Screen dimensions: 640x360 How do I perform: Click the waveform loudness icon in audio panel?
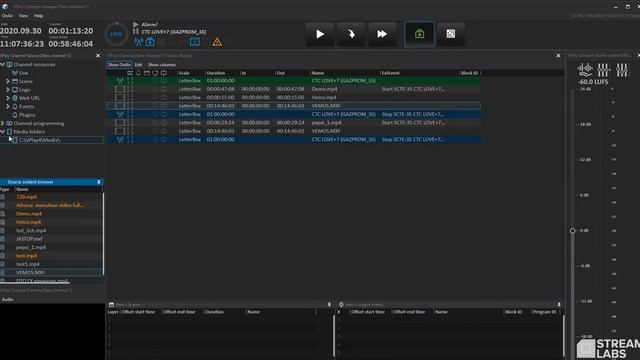[x=585, y=70]
